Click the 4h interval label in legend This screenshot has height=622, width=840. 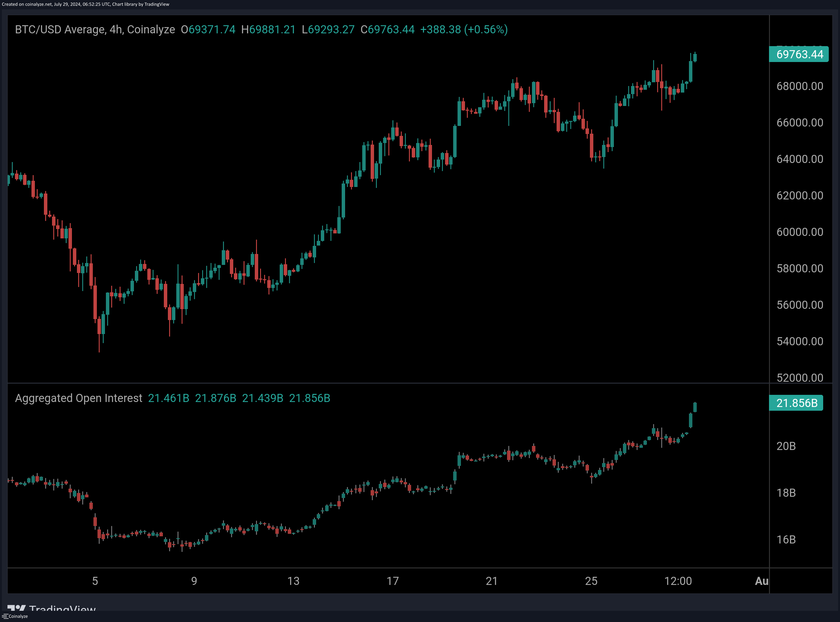tap(116, 29)
